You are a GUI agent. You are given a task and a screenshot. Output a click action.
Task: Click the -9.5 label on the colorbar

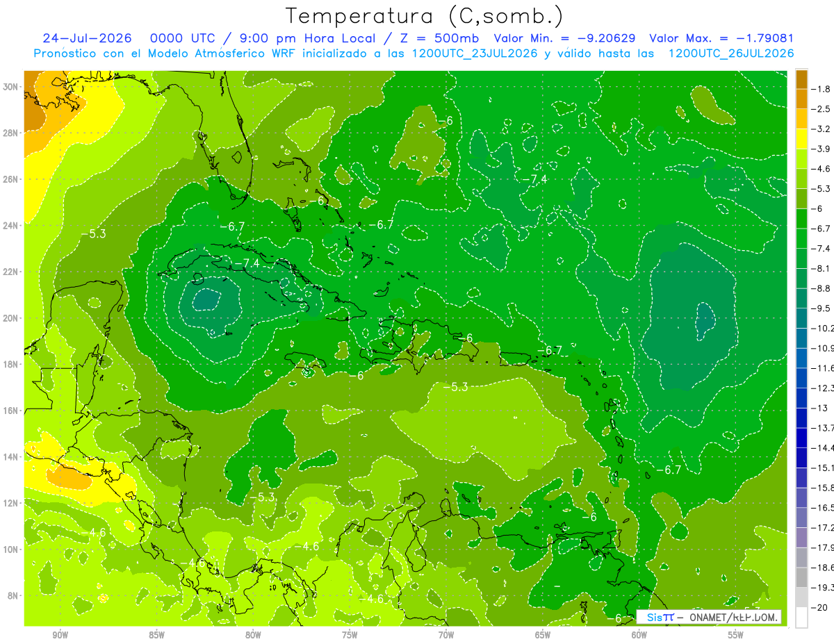820,308
